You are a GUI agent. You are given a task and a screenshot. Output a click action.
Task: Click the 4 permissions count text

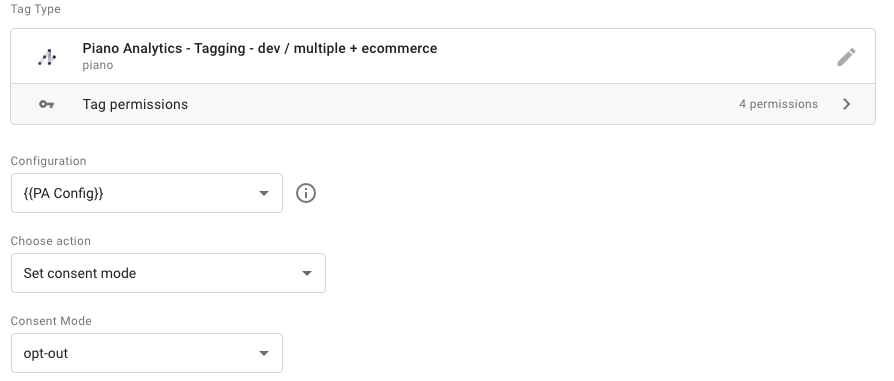[778, 104]
